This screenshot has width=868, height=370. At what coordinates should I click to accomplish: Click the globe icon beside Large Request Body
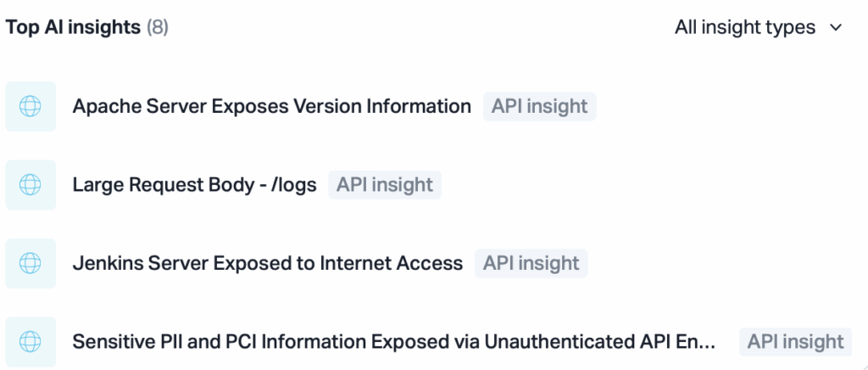[x=31, y=185]
